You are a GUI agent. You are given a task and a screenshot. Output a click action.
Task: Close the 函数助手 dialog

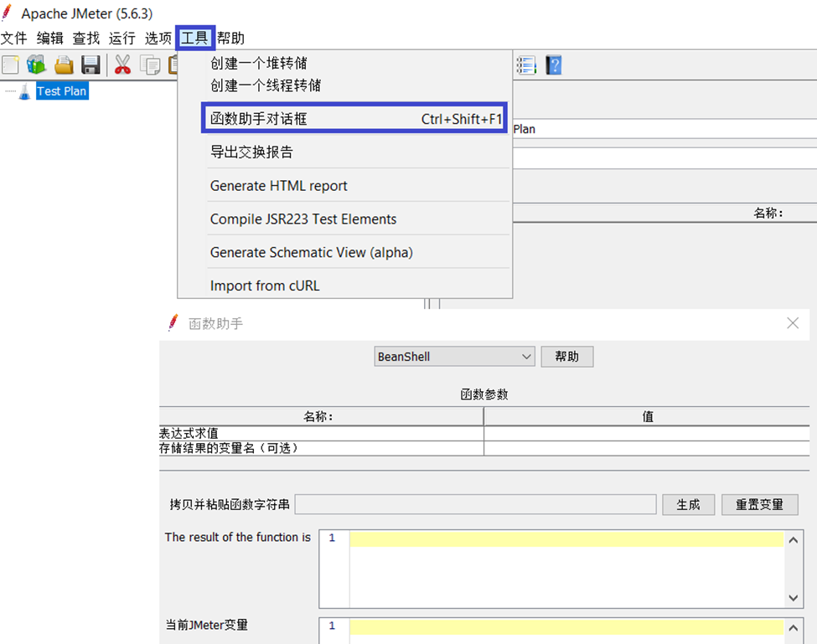pyautogui.click(x=793, y=323)
